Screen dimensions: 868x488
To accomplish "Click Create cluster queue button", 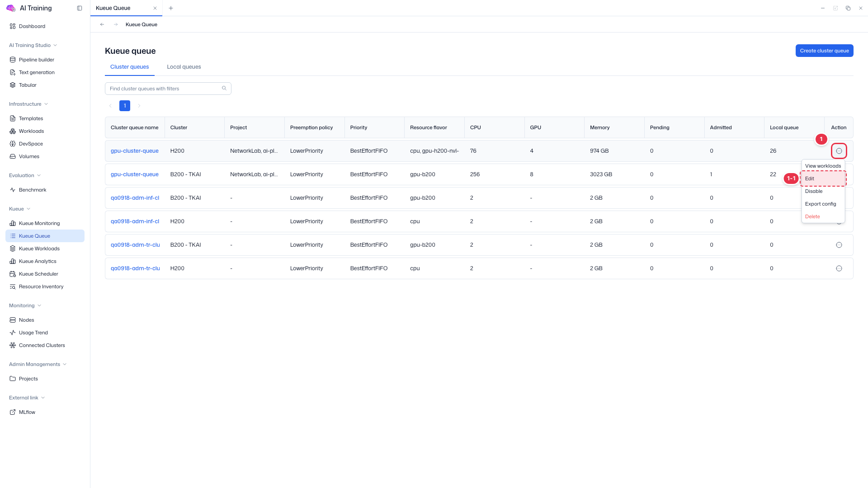I will tap(824, 51).
